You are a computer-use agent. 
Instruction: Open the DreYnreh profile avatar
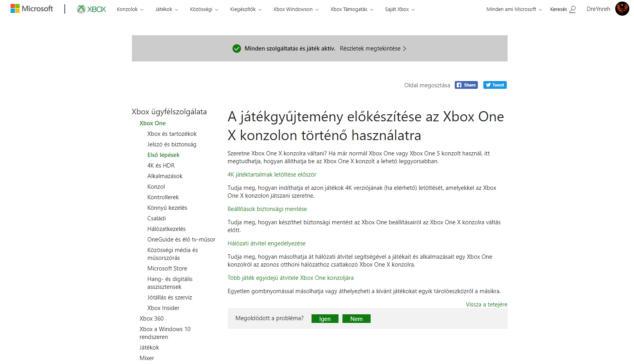622,9
